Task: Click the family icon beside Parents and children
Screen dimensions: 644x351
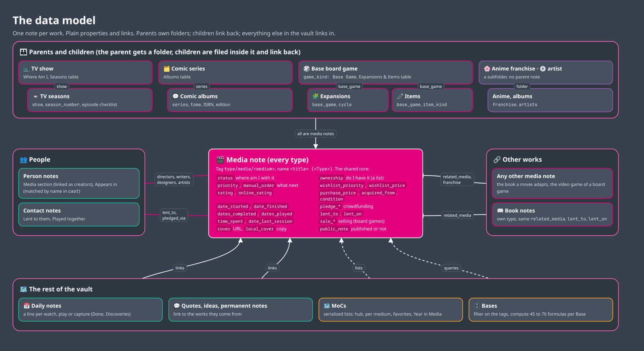Action: [24, 52]
